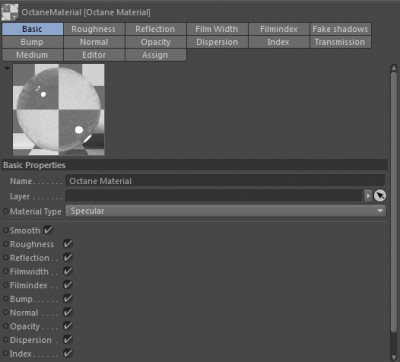Click the keyframe dot next to Roughness
Screen dimensions: 400x362
point(5,244)
